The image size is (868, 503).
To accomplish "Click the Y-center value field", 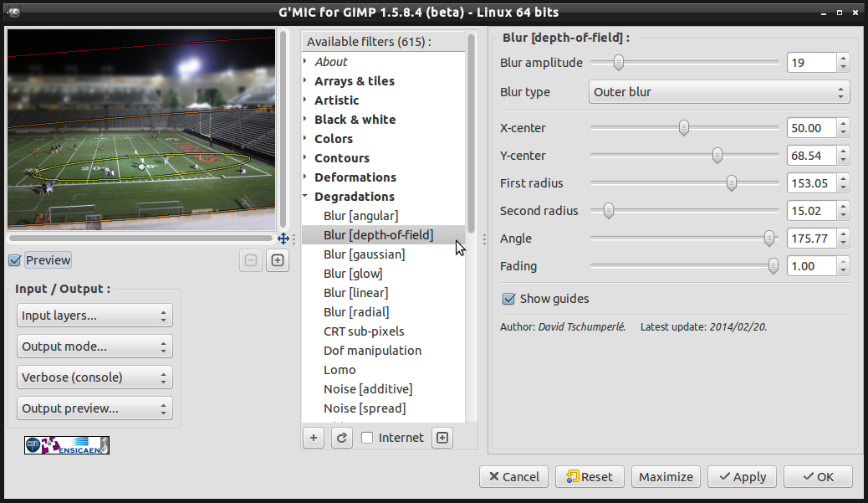I will (x=811, y=156).
